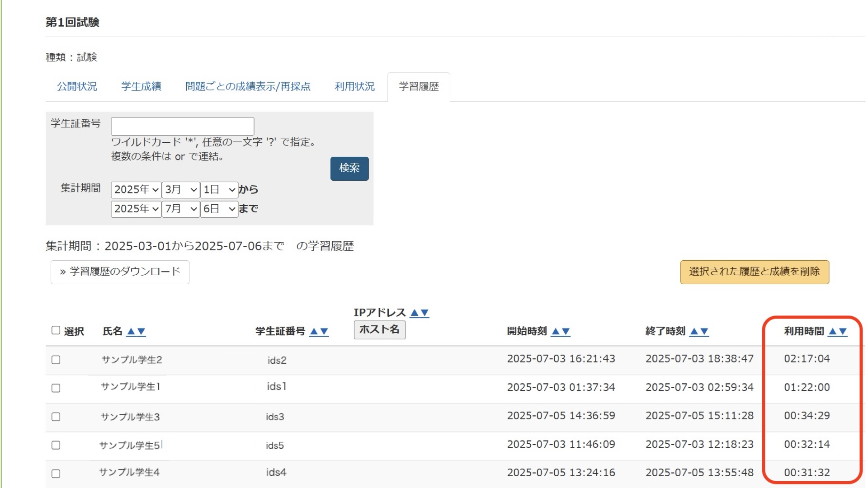Open start month dropdown showing 3月

pyautogui.click(x=180, y=190)
